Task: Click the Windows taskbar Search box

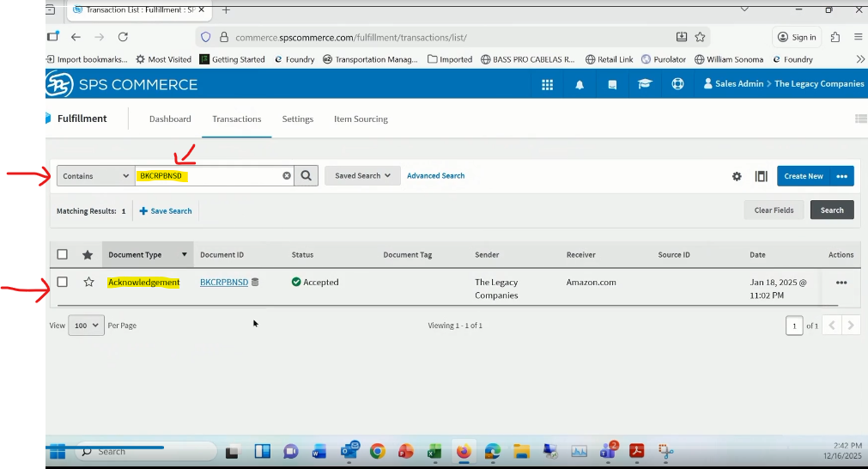Action: pos(145,452)
